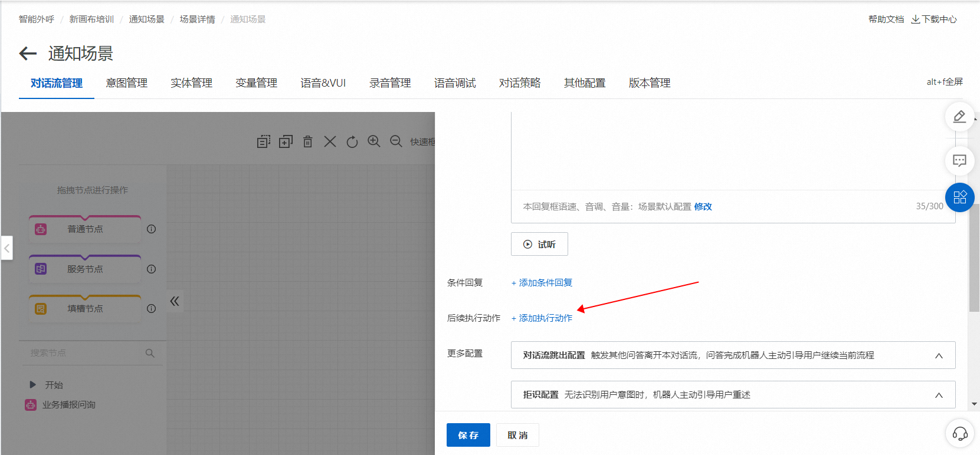Switch to the 变量管理 tab
Viewport: 980px width, 455px height.
[256, 83]
